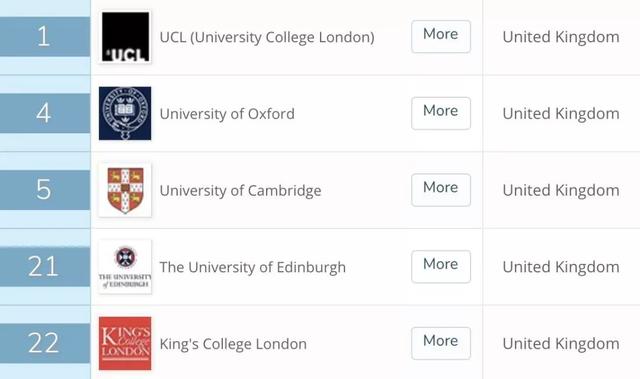Open More for University of Oxford
Image resolution: width=640 pixels, height=379 pixels.
(x=441, y=113)
